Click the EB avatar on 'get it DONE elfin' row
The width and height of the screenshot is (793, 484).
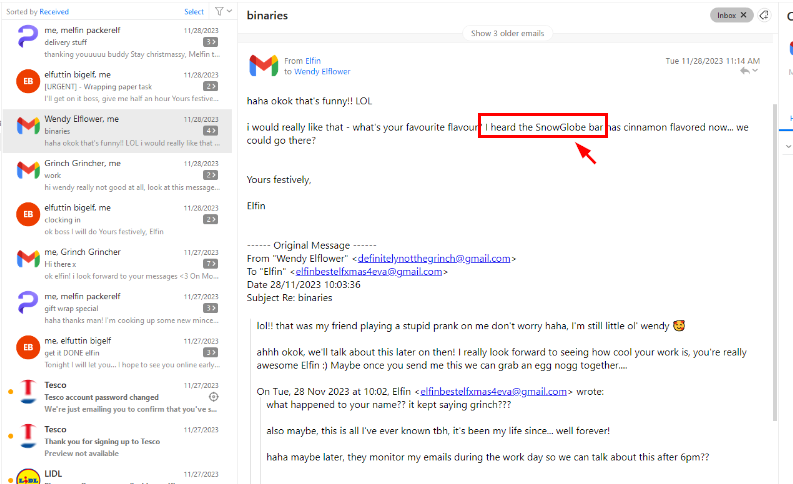[x=28, y=347]
